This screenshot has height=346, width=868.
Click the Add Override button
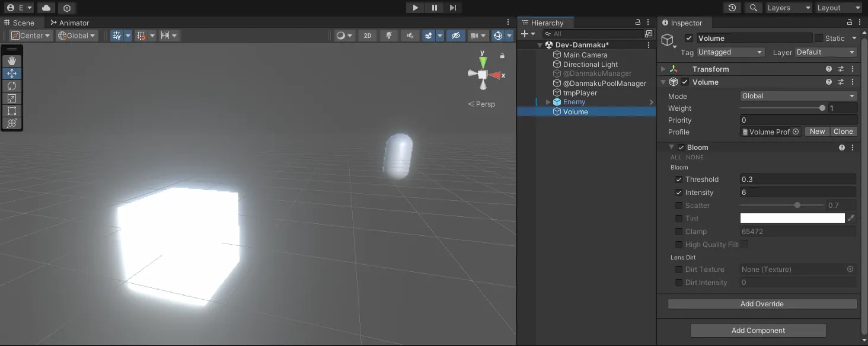click(762, 304)
